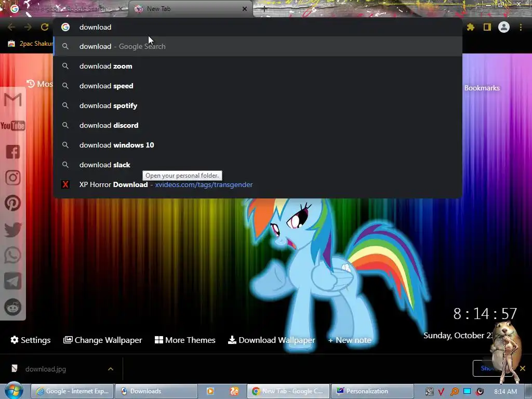532x399 pixels.
Task: Open the side panel icon
Action: (487, 27)
